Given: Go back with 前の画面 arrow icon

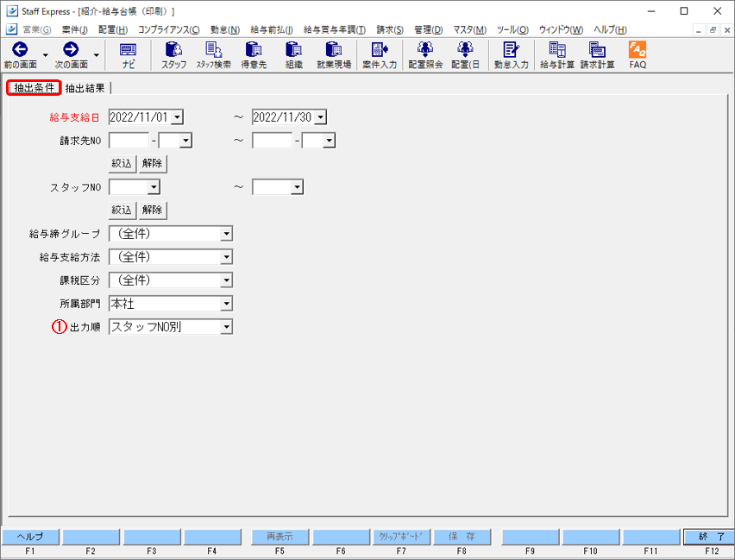Looking at the screenshot, I should (20, 49).
